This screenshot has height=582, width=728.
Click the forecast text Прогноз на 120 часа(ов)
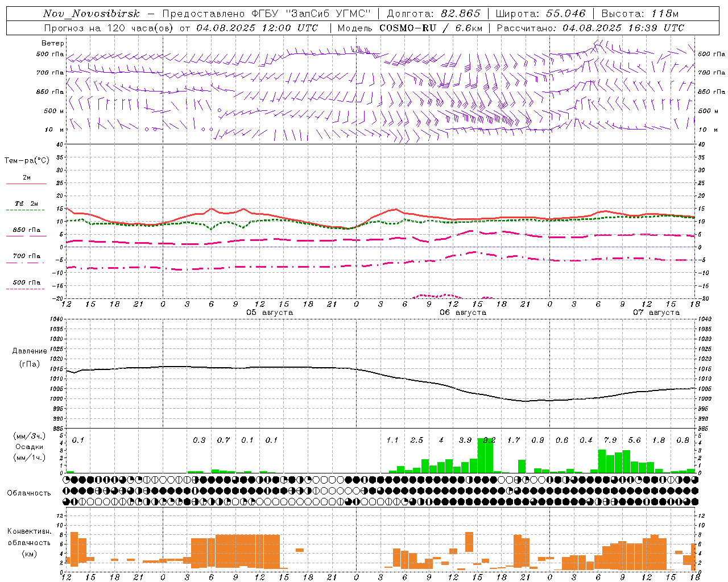coord(109,28)
